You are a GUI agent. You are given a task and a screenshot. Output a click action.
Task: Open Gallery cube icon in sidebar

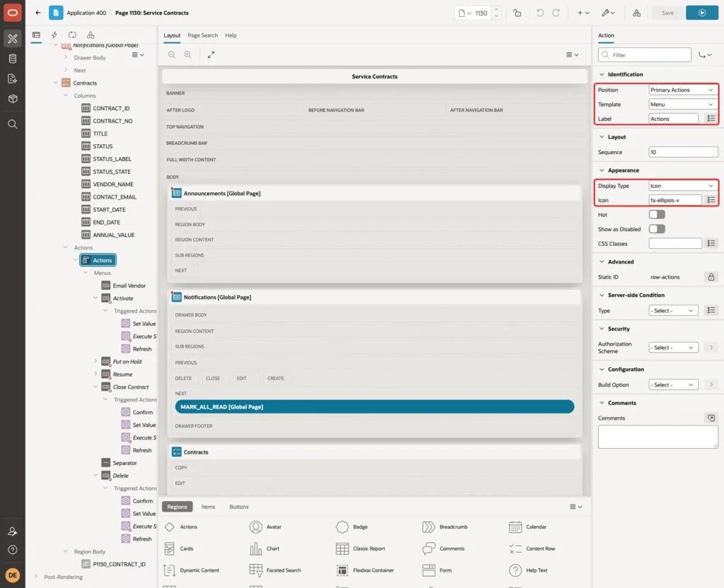tap(13, 99)
